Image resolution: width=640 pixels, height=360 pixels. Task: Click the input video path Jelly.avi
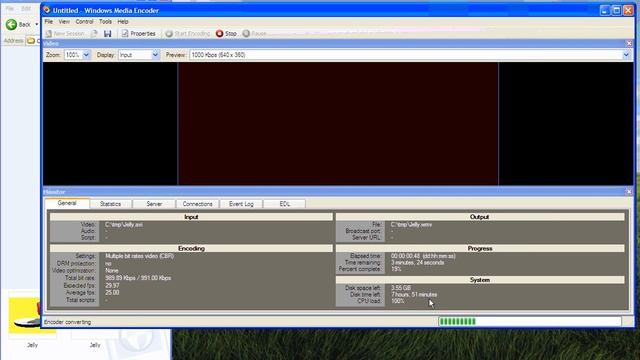click(x=124, y=224)
